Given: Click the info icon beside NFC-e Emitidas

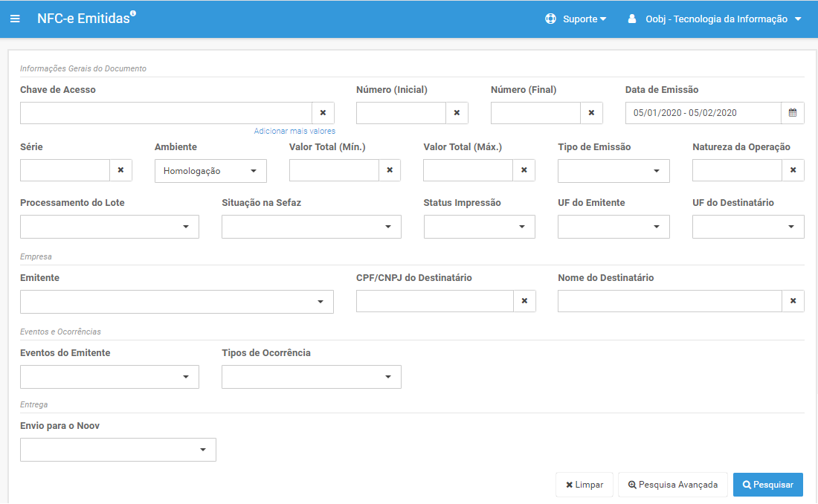Looking at the screenshot, I should tap(133, 13).
